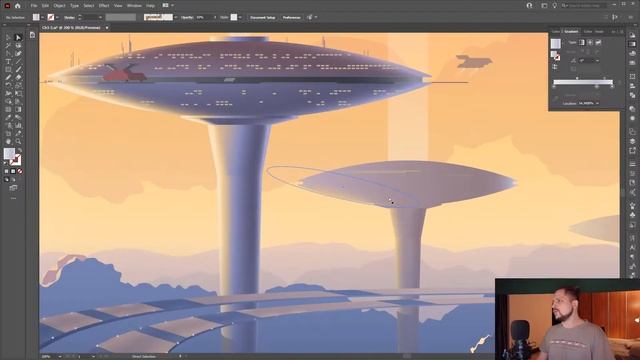Select the Line Segment tool
This screenshot has width=640, height=360.
[18, 62]
